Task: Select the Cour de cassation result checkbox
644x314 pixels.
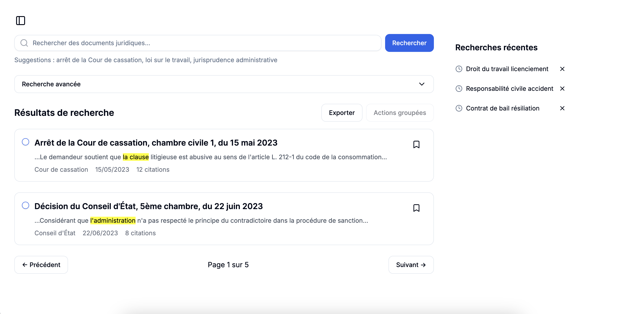Action: [26, 142]
